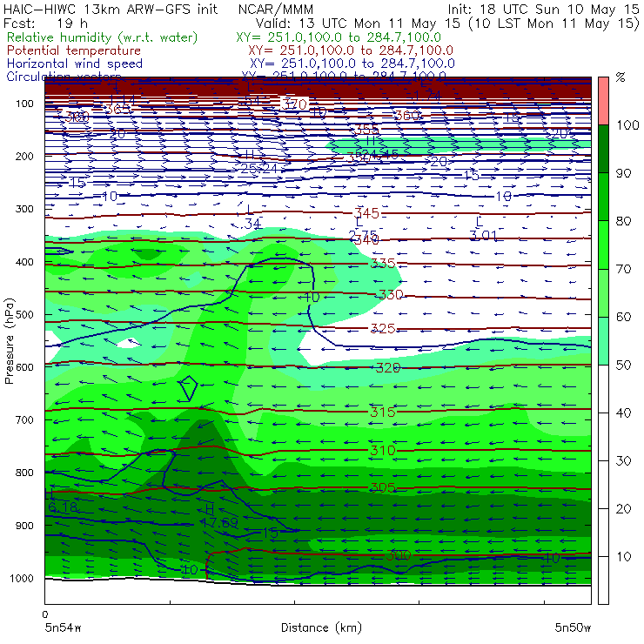Image resolution: width=644 pixels, height=644 pixels.
Task: Click the 500 hPa pressure axis tick label
Action: [x=24, y=315]
